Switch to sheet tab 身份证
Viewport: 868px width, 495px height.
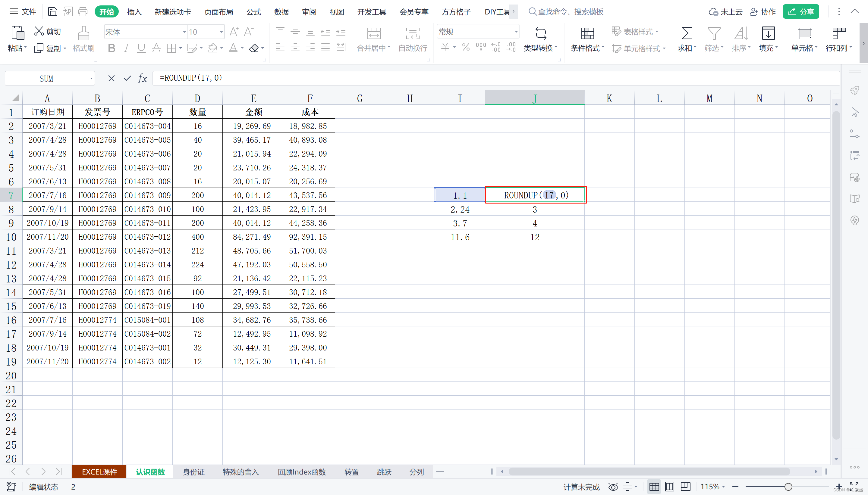tap(193, 472)
